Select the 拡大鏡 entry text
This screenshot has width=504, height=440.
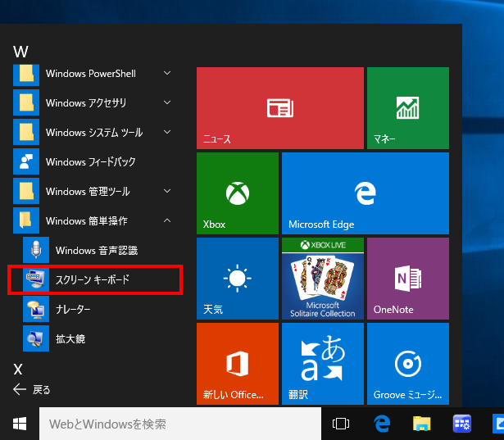70,338
